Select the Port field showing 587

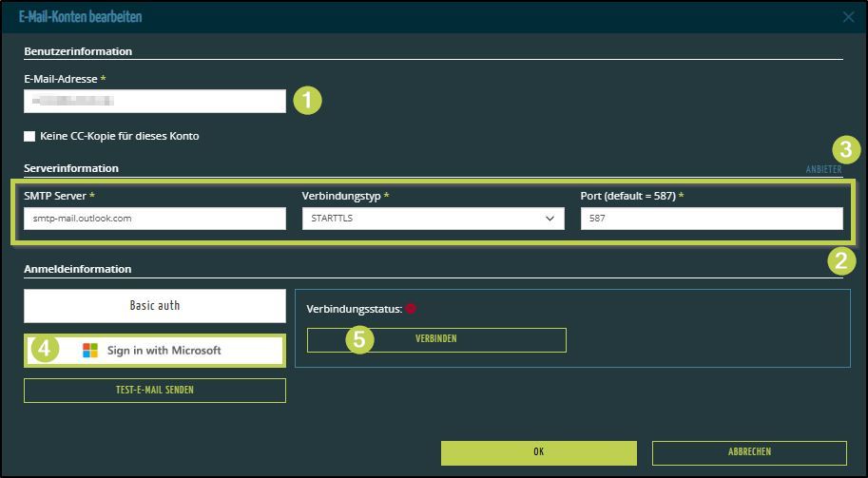coord(710,219)
